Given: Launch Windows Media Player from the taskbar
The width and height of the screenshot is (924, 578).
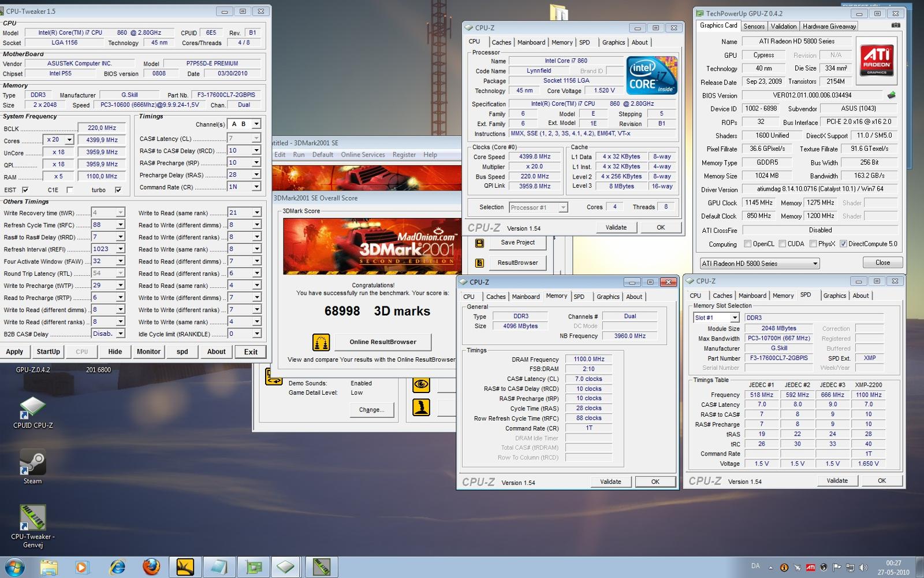Looking at the screenshot, I should tap(81, 568).
